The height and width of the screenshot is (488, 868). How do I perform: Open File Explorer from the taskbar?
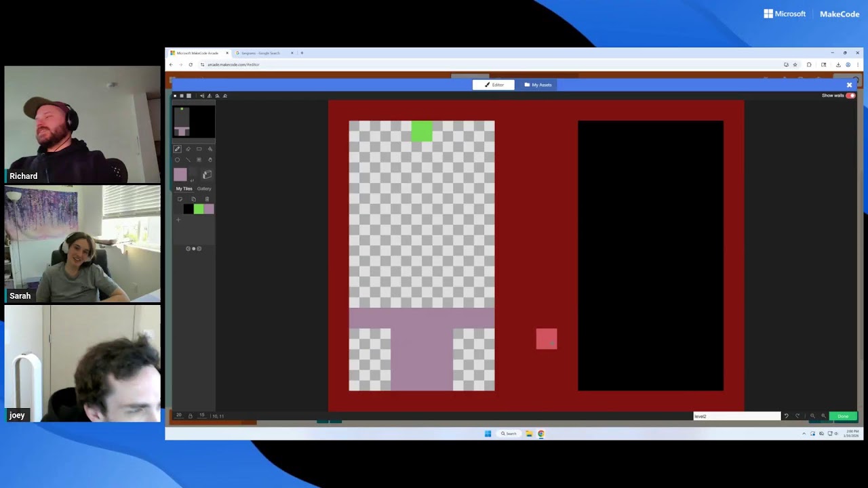tap(529, 434)
